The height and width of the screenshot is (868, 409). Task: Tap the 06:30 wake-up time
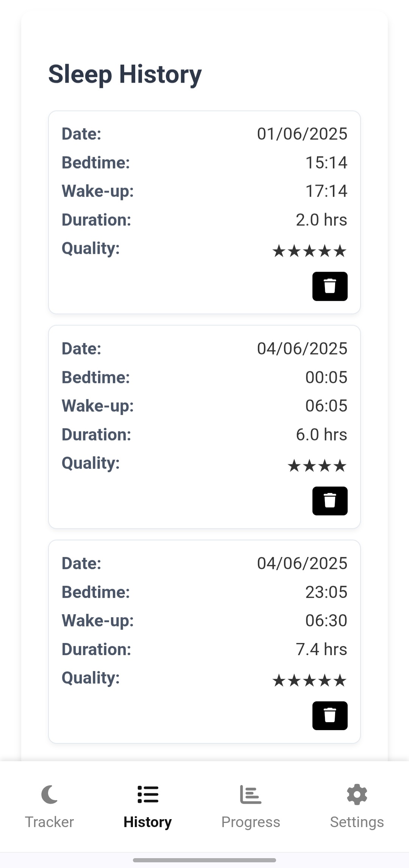[326, 620]
